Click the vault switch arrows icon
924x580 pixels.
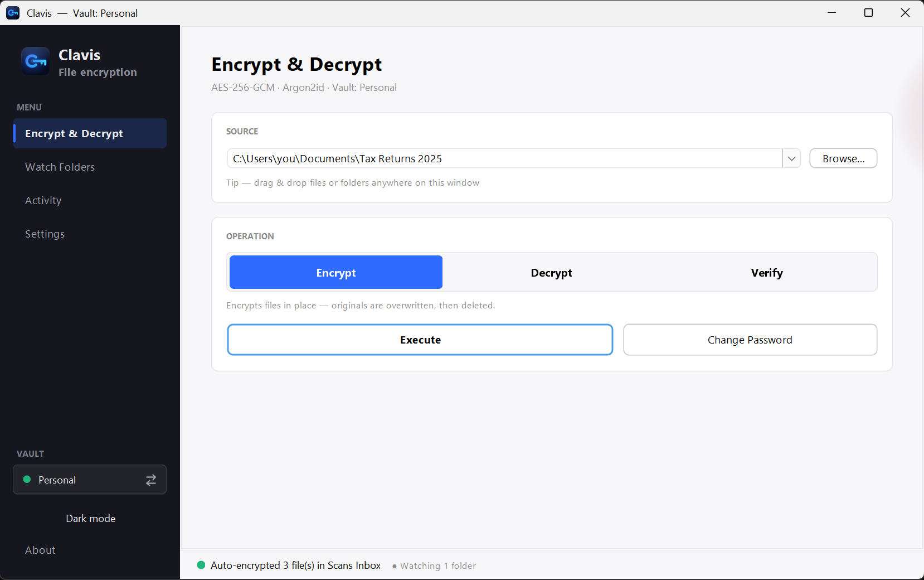point(151,480)
